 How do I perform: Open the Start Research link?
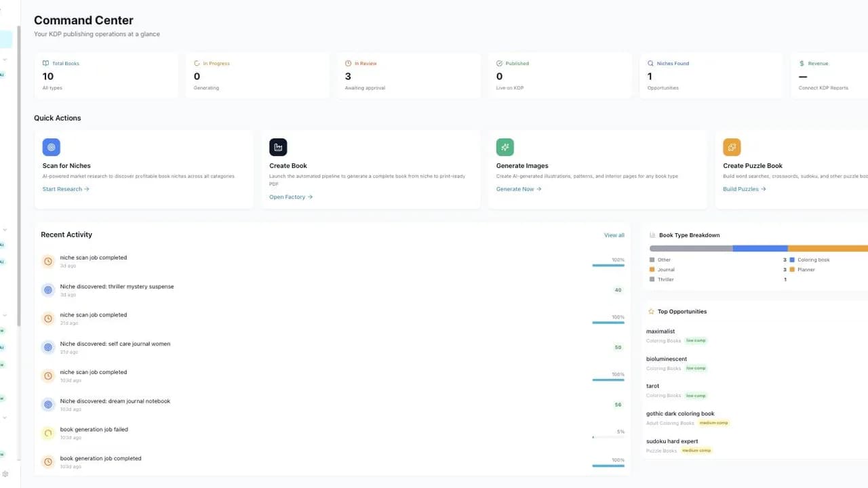pyautogui.click(x=66, y=189)
